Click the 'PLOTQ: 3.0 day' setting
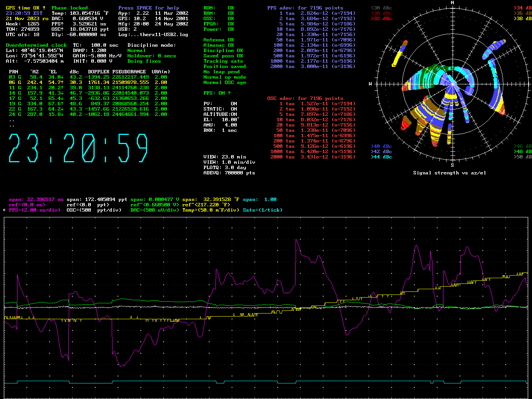532x399 pixels. [225, 168]
